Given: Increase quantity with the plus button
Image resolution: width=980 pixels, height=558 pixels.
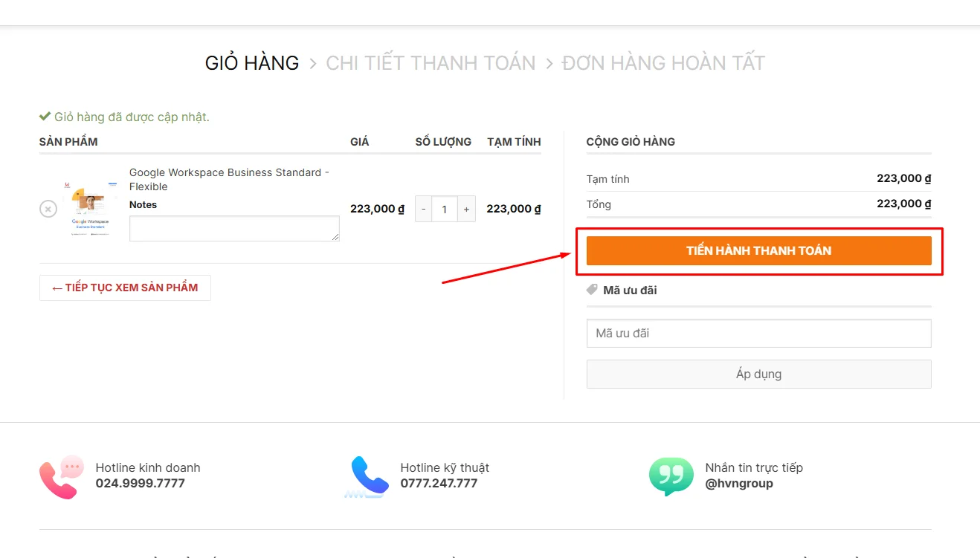Looking at the screenshot, I should click(466, 210).
